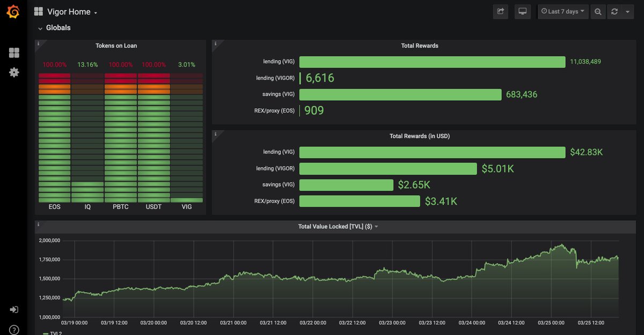Click the lending (VIGOR) $5.01K bar

[388, 169]
